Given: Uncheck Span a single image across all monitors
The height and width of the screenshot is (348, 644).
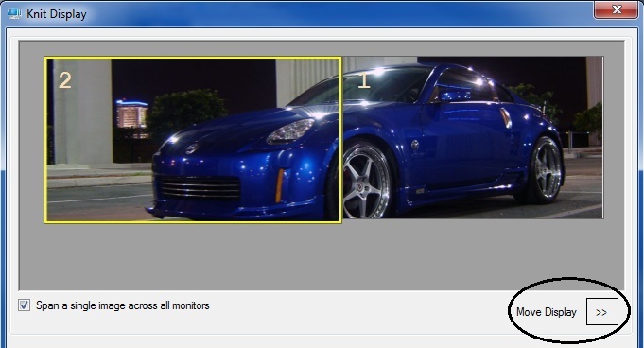Looking at the screenshot, I should [x=24, y=305].
